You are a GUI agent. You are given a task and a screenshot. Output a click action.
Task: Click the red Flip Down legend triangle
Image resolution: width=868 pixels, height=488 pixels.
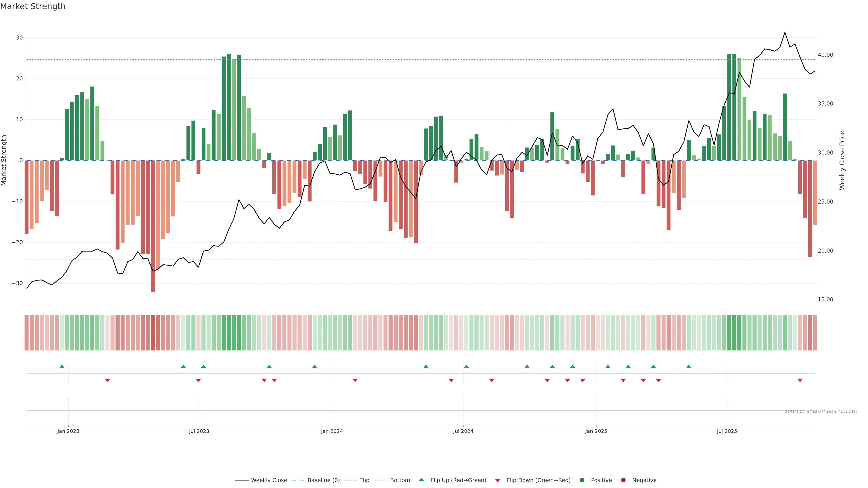coord(498,480)
